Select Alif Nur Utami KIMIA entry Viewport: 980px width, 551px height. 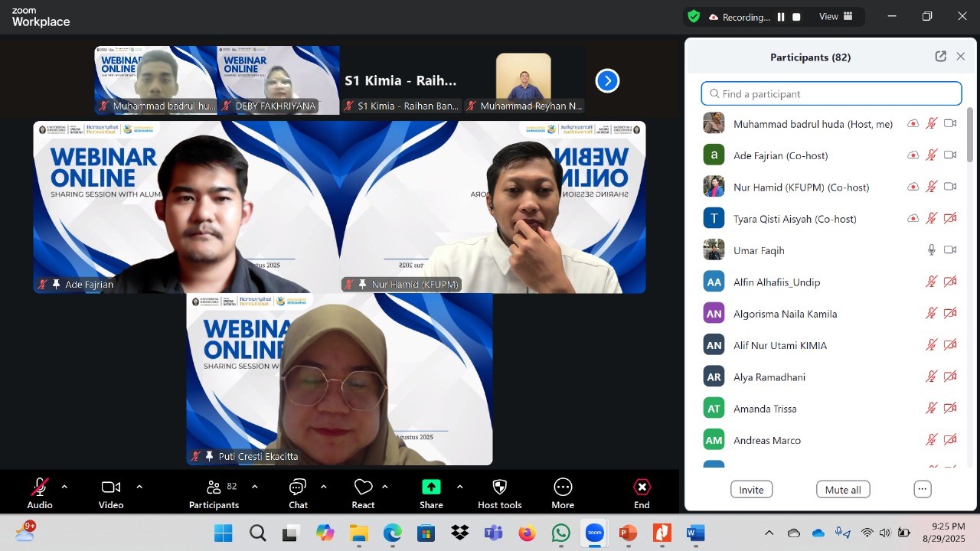click(x=831, y=345)
